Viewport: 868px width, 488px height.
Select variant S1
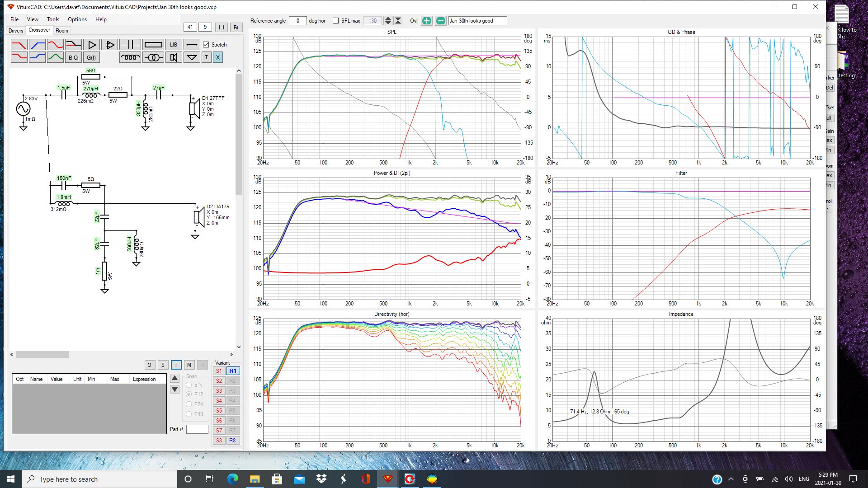pos(219,371)
